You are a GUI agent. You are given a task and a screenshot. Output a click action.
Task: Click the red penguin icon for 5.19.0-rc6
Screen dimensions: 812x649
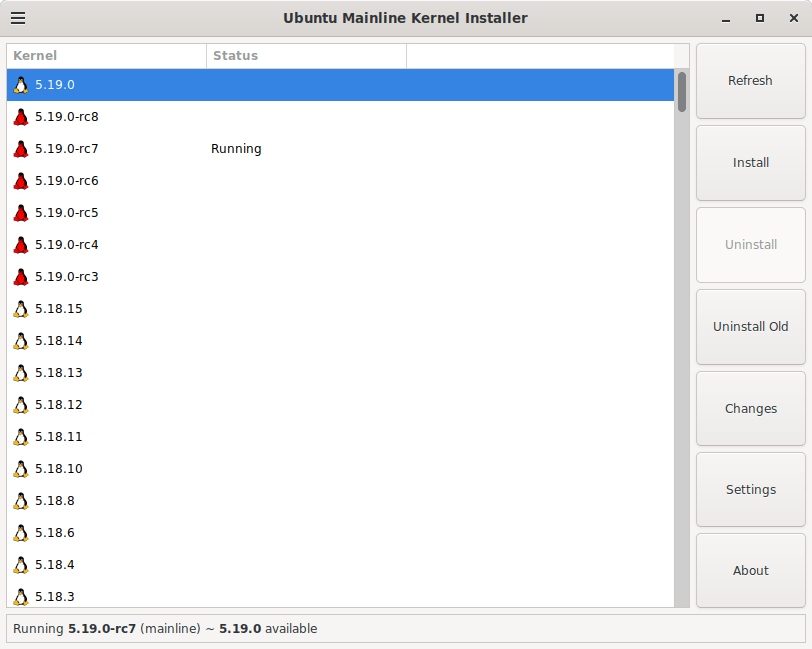point(21,181)
